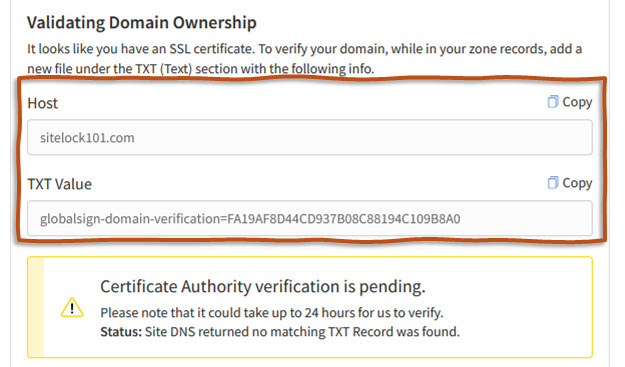This screenshot has height=367, width=625.
Task: Click the Host field label
Action: pyautogui.click(x=43, y=103)
